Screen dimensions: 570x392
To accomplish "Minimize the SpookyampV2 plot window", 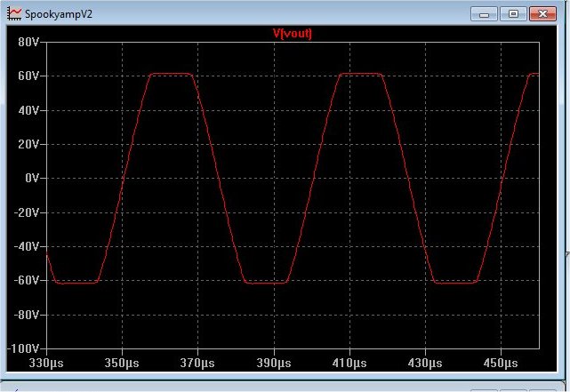I will [484, 14].
